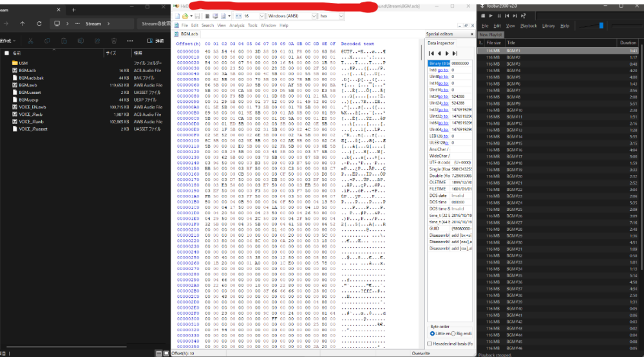The width and height of the screenshot is (644, 357).
Task: Open the Analysis menu in HxD
Action: 236,25
